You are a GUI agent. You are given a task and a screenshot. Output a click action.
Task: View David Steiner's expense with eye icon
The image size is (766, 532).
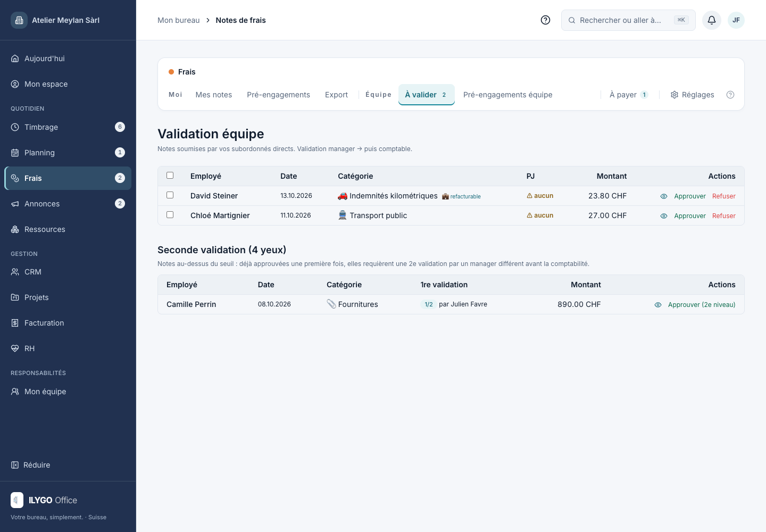pos(664,196)
